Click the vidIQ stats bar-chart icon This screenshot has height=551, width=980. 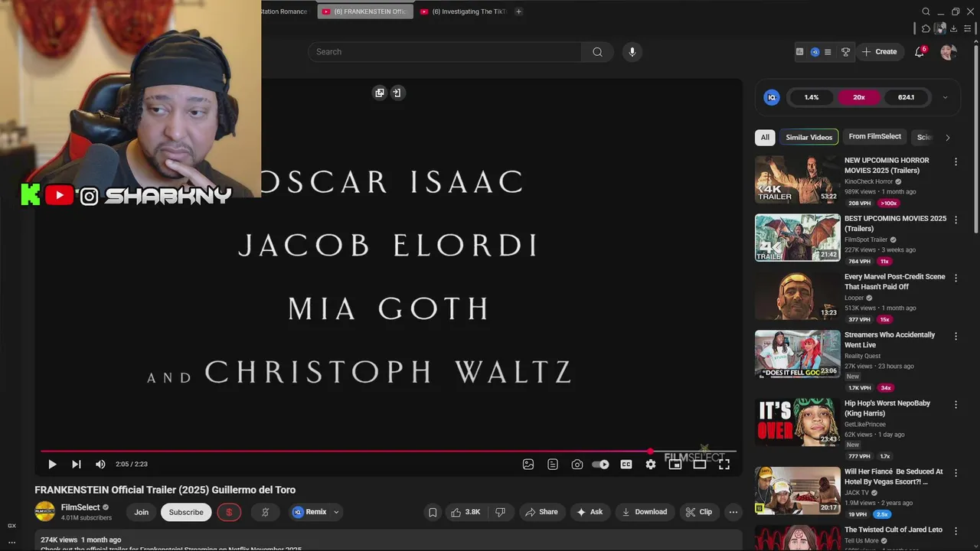tap(800, 52)
